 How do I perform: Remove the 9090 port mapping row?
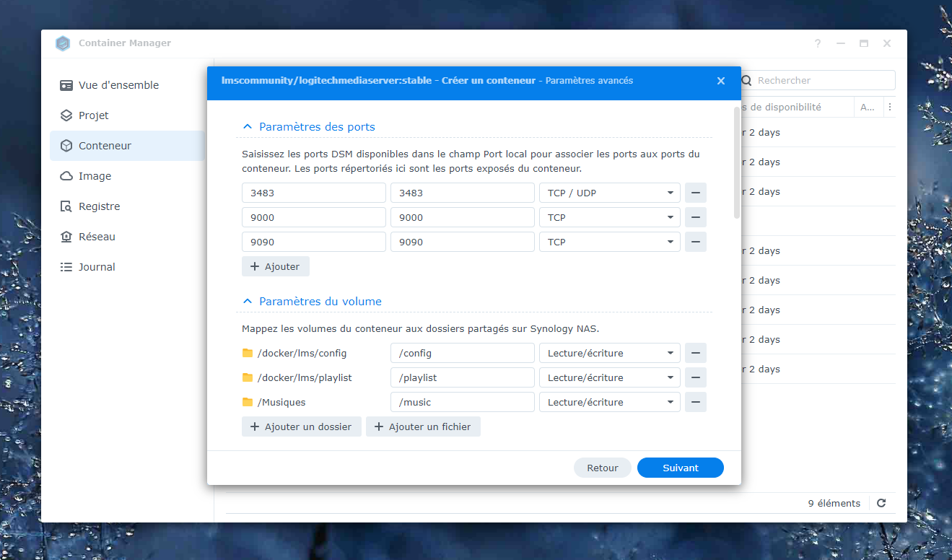click(695, 242)
